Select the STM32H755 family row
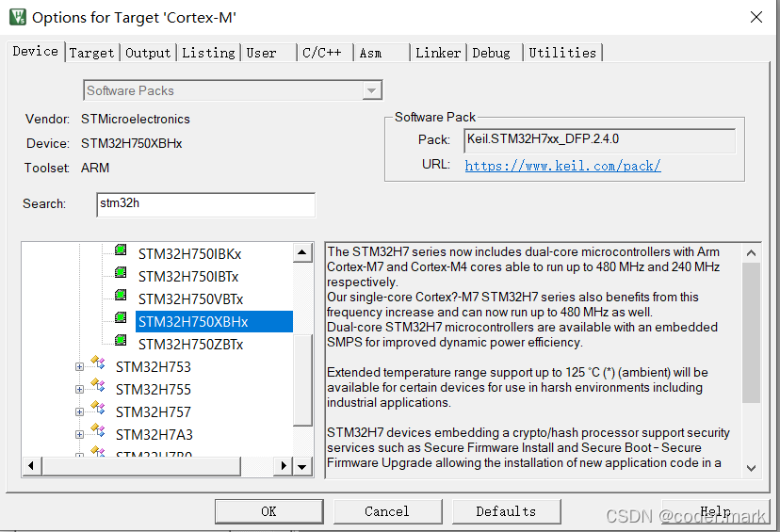This screenshot has width=780, height=532. coord(154,389)
